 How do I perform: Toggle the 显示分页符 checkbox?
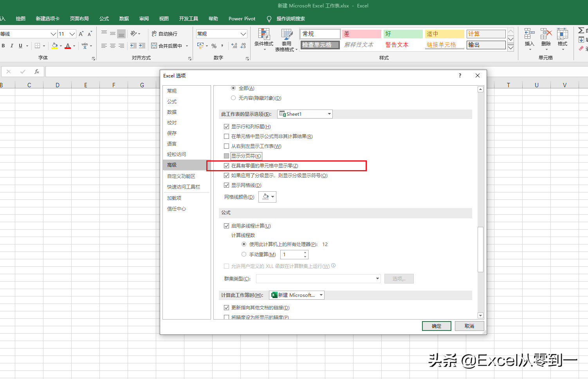pyautogui.click(x=226, y=156)
